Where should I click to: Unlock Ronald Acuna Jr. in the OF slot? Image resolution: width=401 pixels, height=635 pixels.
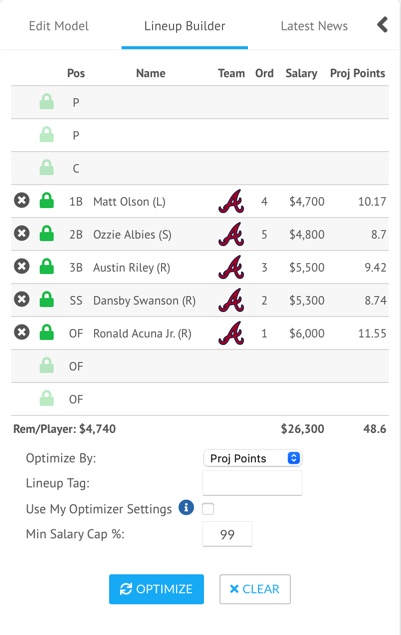47,332
